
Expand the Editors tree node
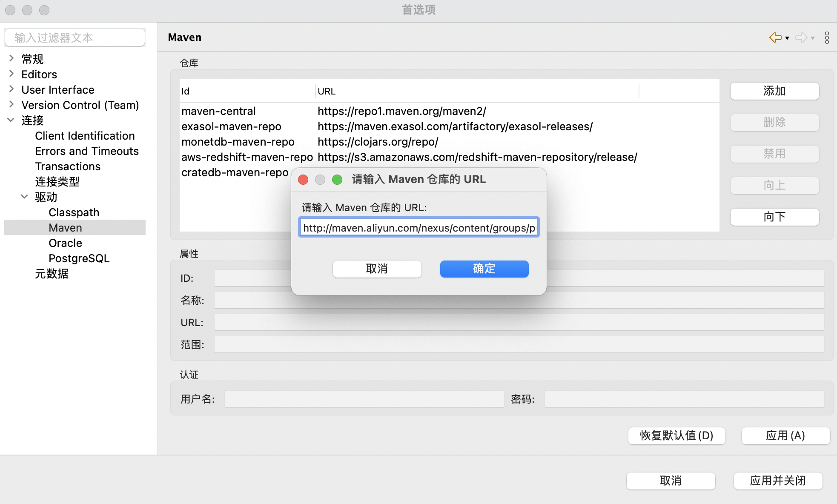11,74
